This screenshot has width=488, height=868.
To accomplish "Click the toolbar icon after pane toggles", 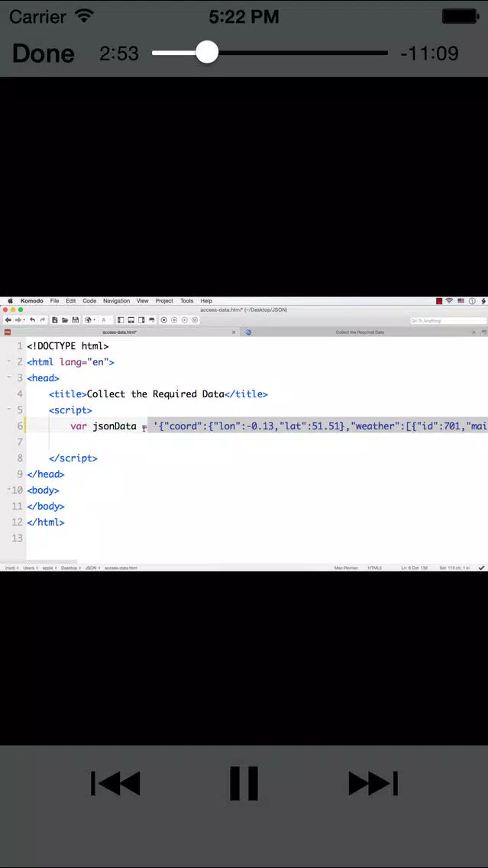I will point(152,320).
